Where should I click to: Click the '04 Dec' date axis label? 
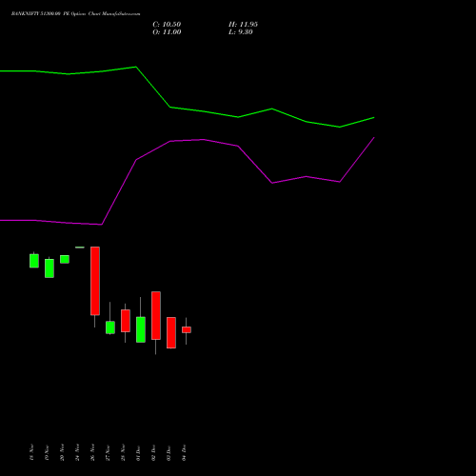[x=184, y=452]
